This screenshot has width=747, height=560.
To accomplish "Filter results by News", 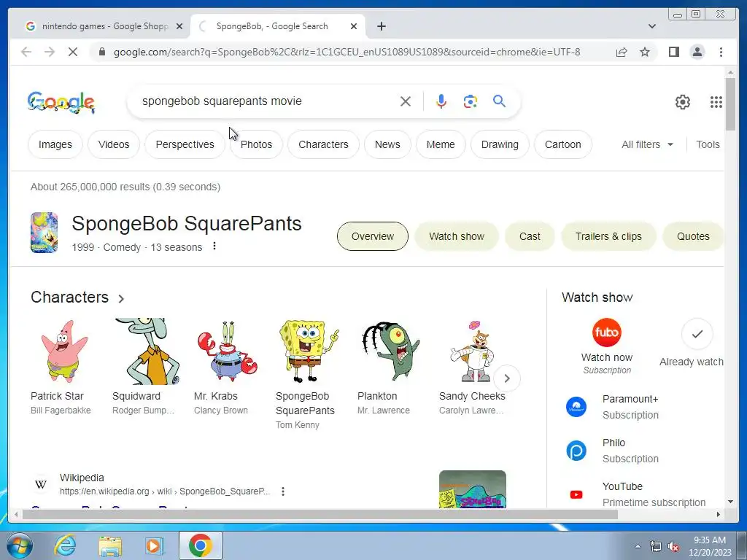I will click(387, 144).
